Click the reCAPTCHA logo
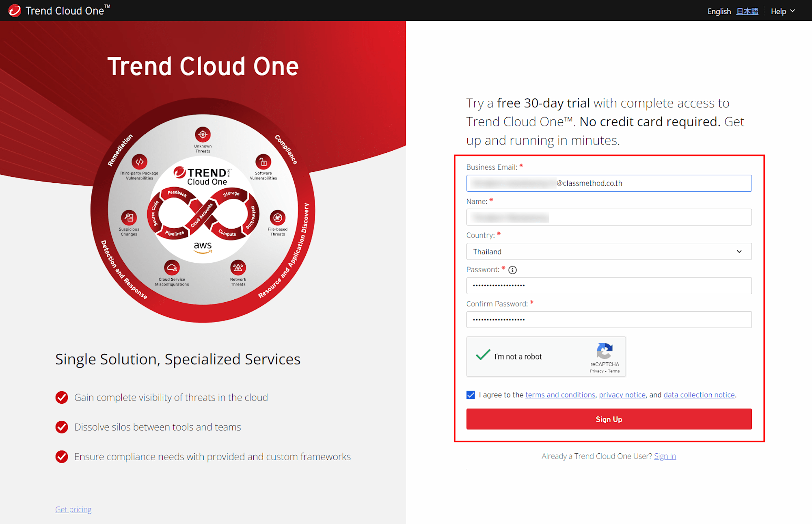Screen dimensions: 812x524 (x=605, y=351)
